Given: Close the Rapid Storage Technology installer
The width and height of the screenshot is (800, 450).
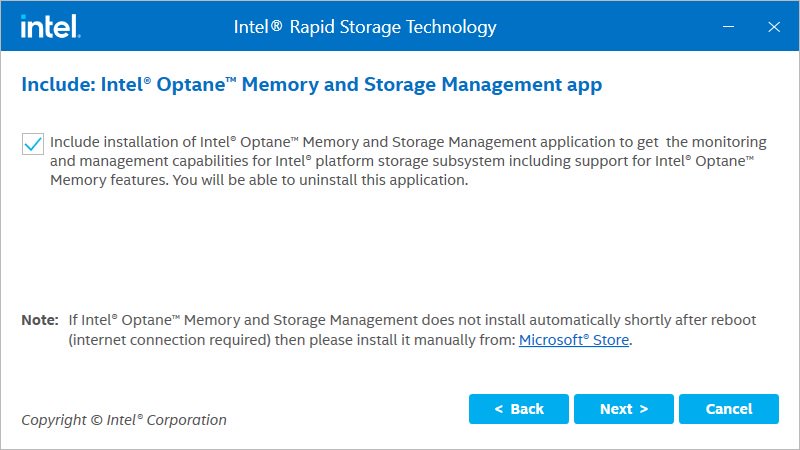Looking at the screenshot, I should 772,26.
